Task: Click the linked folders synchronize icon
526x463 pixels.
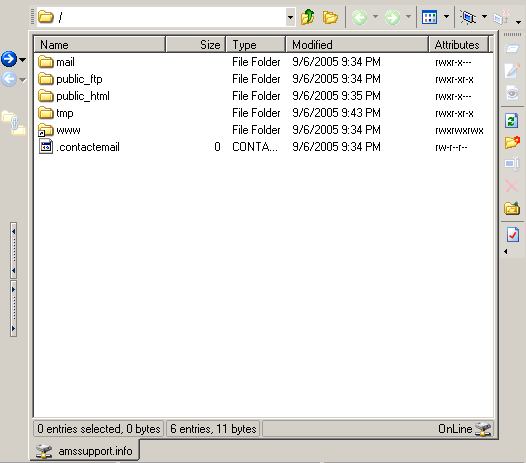Action: pos(13,123)
